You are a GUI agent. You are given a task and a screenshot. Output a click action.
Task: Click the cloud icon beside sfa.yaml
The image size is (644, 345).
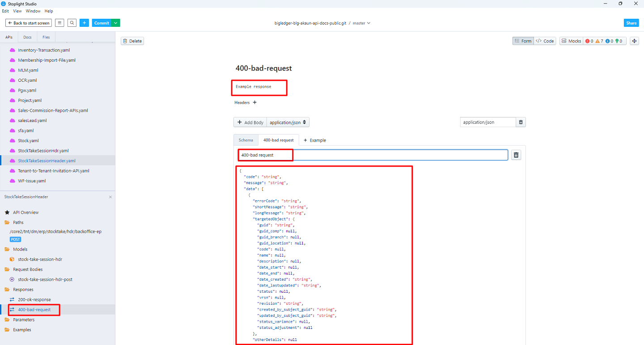pyautogui.click(x=13, y=130)
